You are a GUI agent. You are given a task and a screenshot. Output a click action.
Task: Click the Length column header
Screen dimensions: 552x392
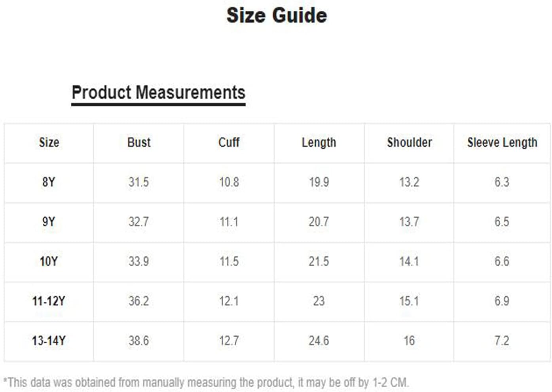319,142
